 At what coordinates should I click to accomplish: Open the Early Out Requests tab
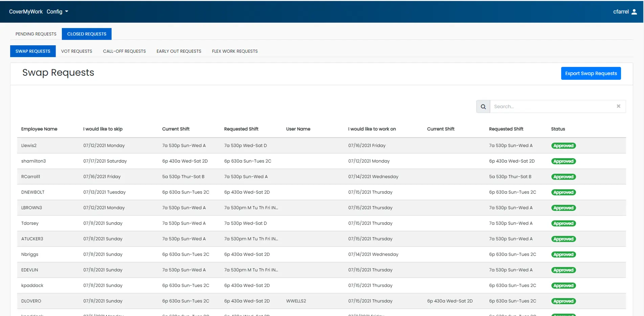pos(179,51)
